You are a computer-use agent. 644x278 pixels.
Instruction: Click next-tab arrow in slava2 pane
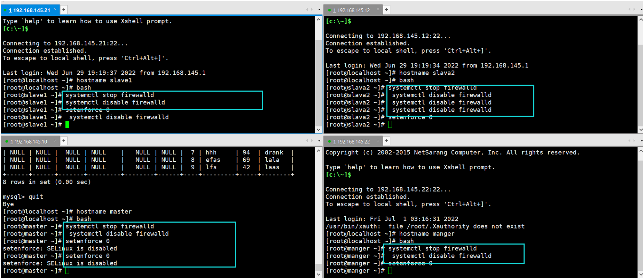[x=635, y=9]
